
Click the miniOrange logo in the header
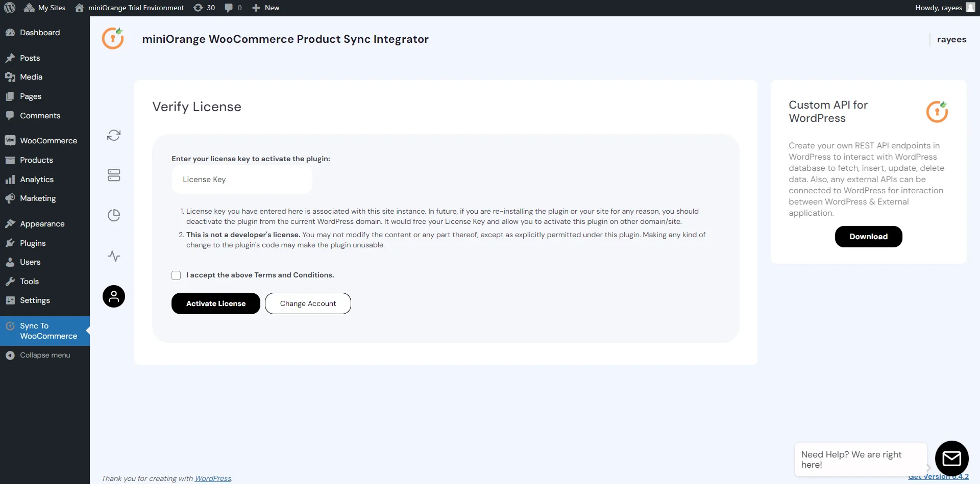pyautogui.click(x=113, y=39)
